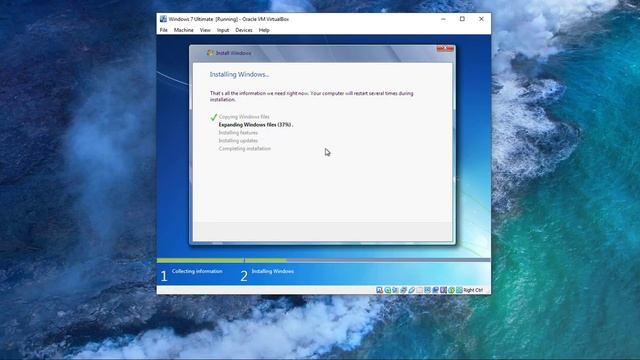Open the File menu in VirtualBox
The height and width of the screenshot is (360, 640).
pyautogui.click(x=164, y=30)
